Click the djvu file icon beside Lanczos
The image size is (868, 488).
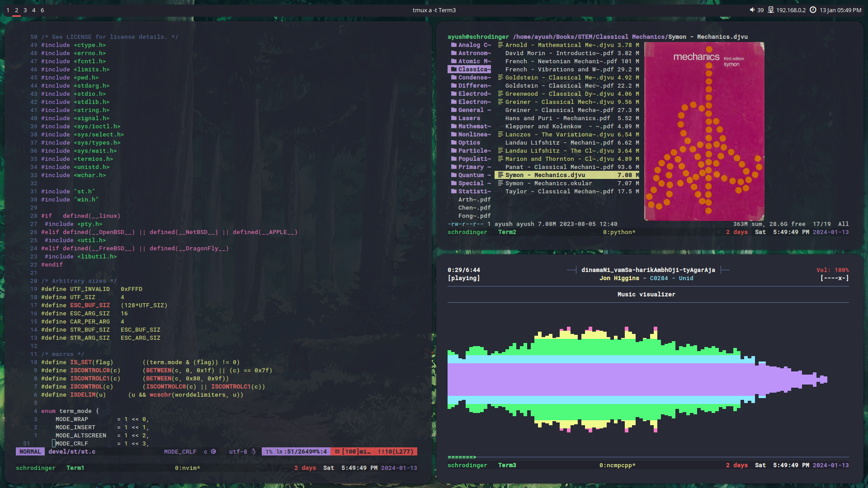(500, 134)
